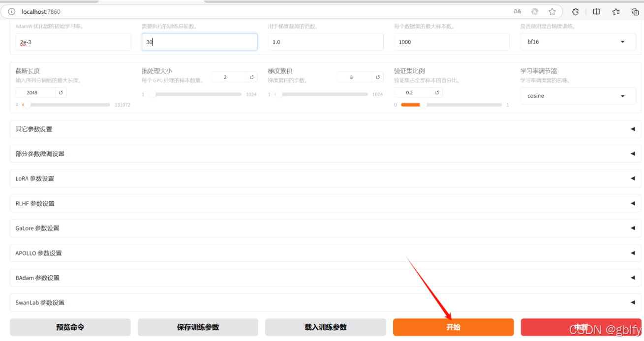Start training with 开始 button
Image resolution: width=644 pixels, height=341 pixels.
[x=453, y=327]
